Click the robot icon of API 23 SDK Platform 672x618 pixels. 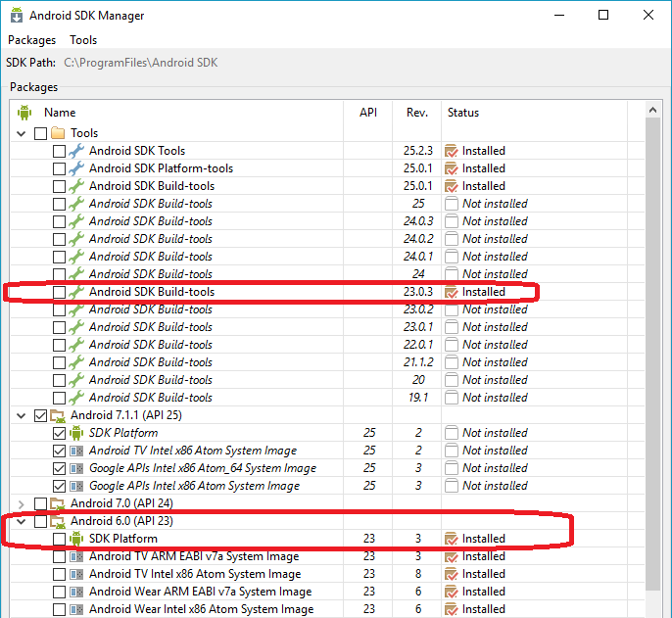pos(76,539)
